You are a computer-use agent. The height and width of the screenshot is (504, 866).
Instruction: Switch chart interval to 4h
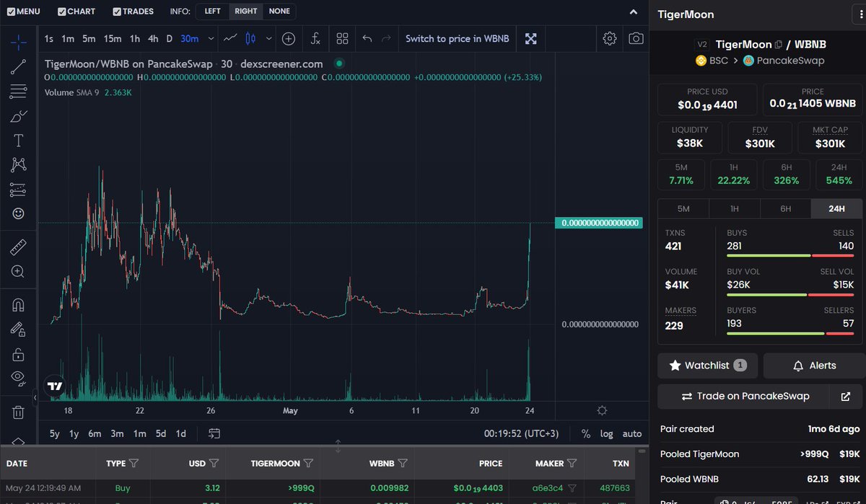(x=153, y=38)
